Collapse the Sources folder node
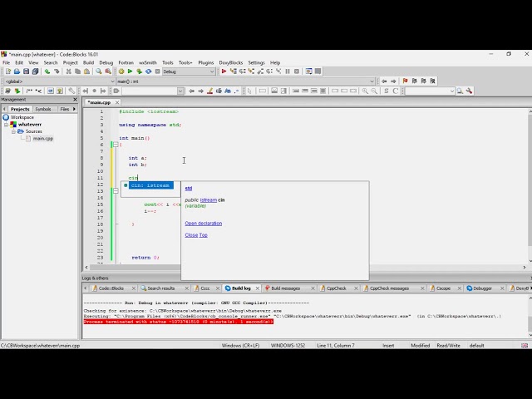The image size is (532, 399). (x=13, y=131)
